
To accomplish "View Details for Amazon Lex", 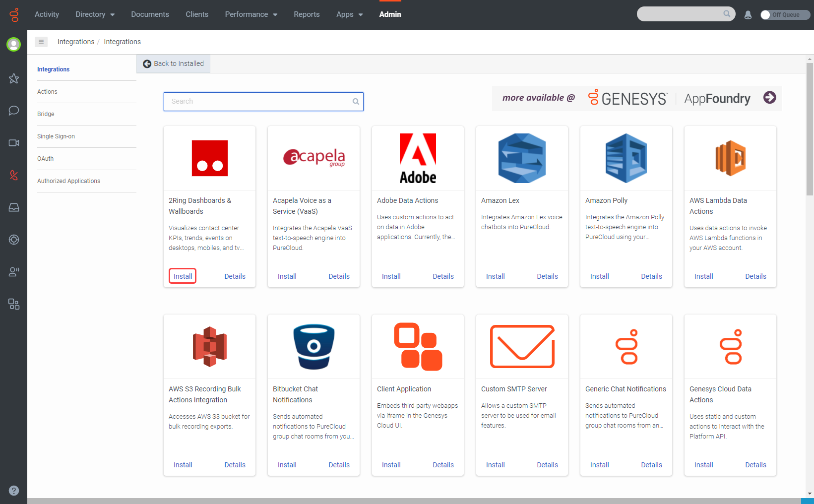I will [x=547, y=276].
